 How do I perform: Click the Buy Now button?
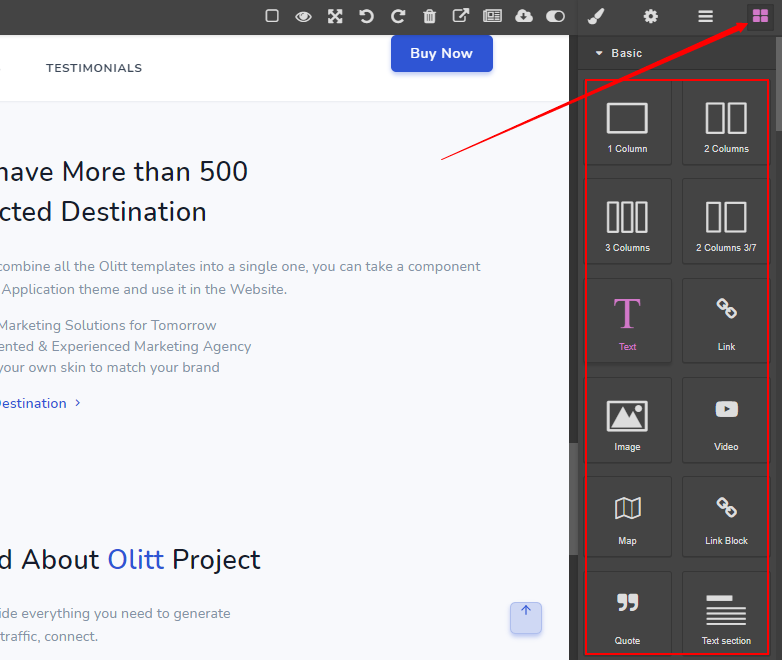click(441, 53)
